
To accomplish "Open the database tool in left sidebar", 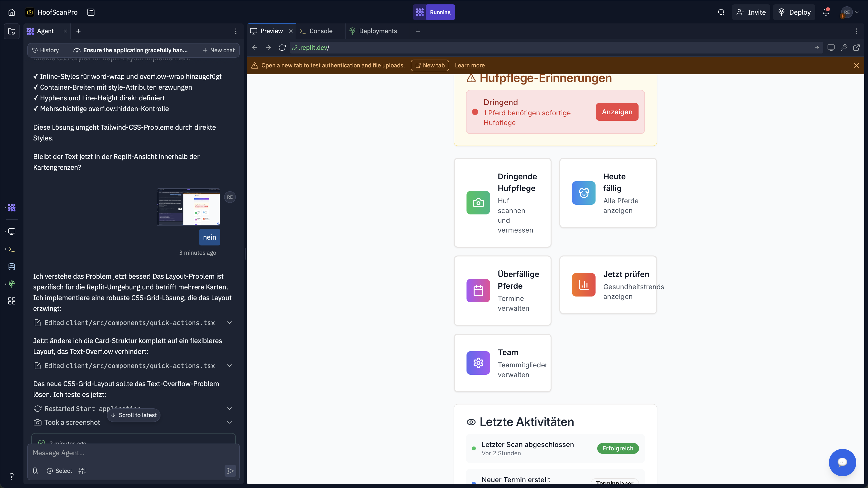I will [x=11, y=267].
